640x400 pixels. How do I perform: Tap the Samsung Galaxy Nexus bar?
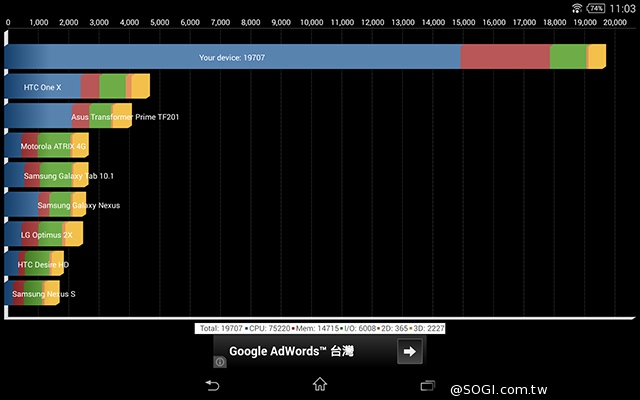pos(45,205)
